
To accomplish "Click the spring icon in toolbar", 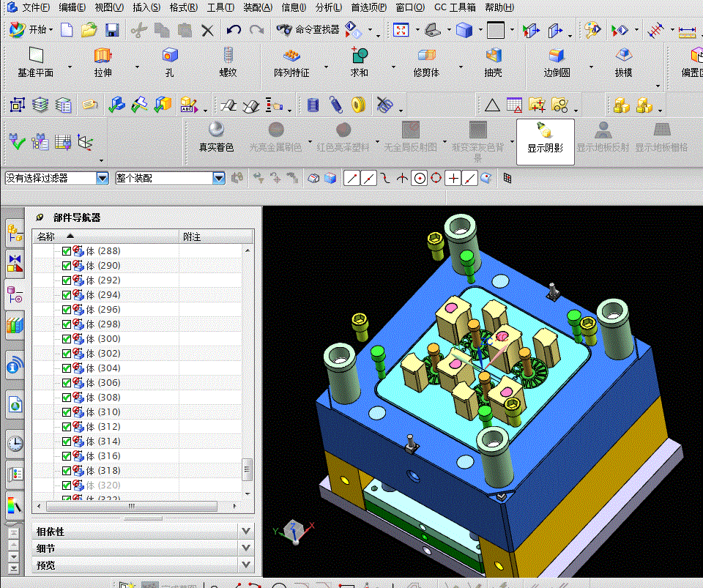I will [x=336, y=105].
